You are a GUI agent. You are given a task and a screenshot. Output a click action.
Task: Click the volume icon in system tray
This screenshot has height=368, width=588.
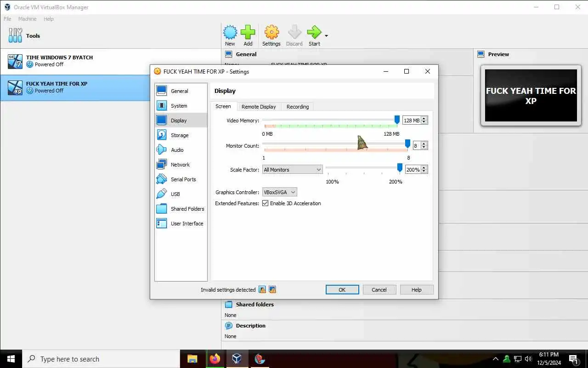[x=528, y=359]
